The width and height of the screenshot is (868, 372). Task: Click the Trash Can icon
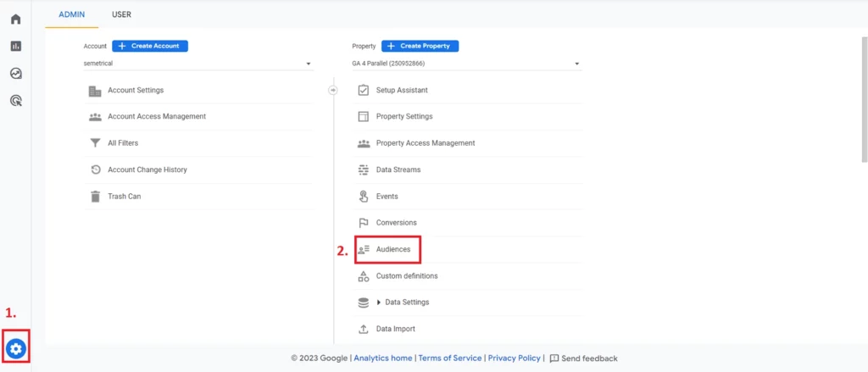(x=95, y=197)
